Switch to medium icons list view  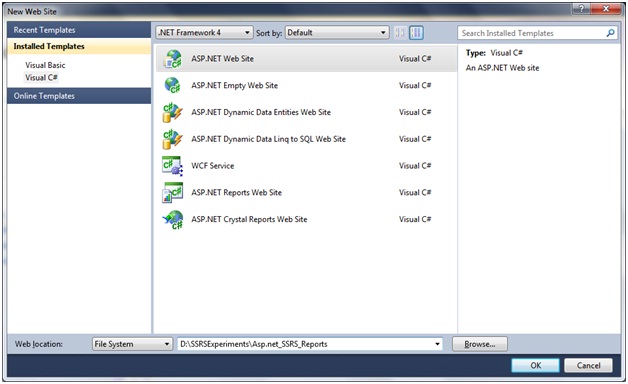pos(416,32)
